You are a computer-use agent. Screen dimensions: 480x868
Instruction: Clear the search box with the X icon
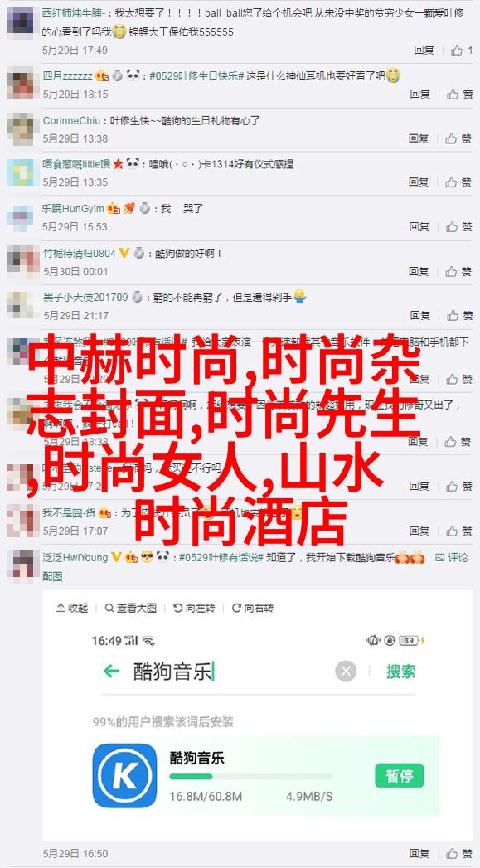pos(346,672)
